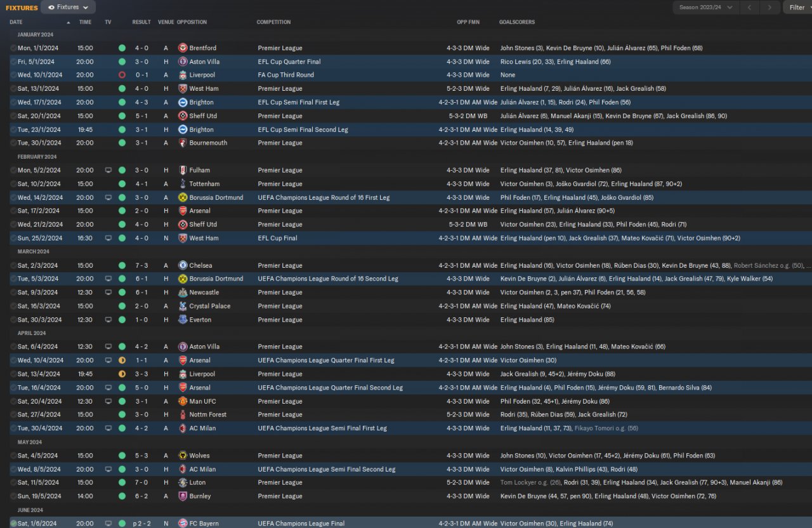Click the TV icon on the Fulham fixture
The image size is (812, 528).
(108, 170)
